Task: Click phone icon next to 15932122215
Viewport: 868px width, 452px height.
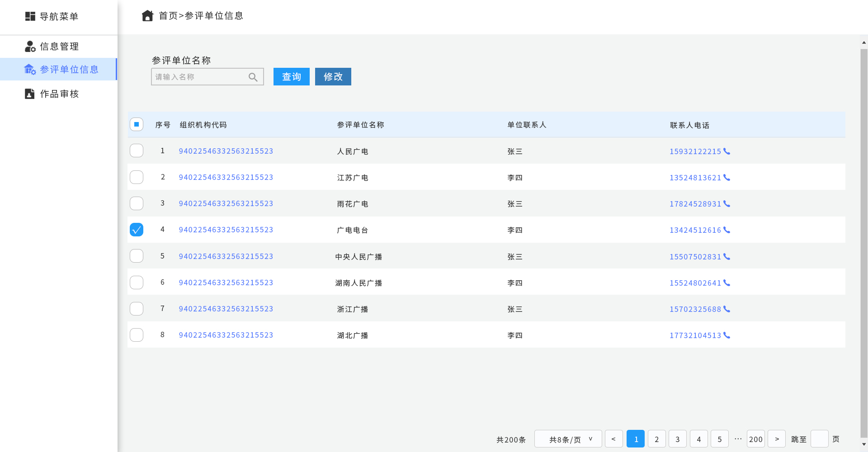Action: 726,151
